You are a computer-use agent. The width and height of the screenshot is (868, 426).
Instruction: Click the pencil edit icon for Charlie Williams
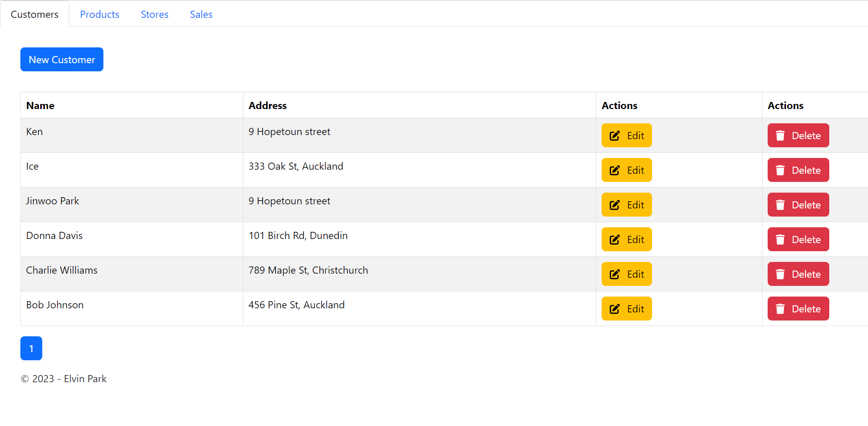(x=615, y=274)
